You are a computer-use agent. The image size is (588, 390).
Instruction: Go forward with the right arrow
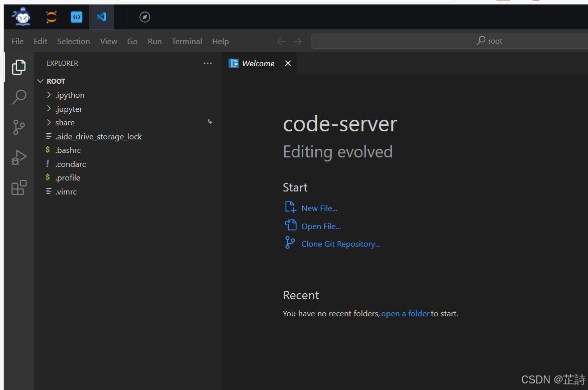(x=297, y=41)
